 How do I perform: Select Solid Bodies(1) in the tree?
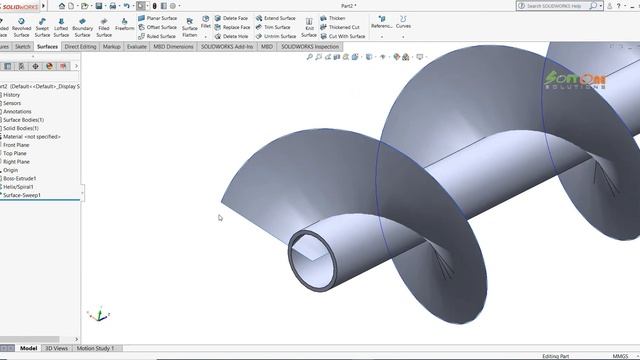coord(21,128)
